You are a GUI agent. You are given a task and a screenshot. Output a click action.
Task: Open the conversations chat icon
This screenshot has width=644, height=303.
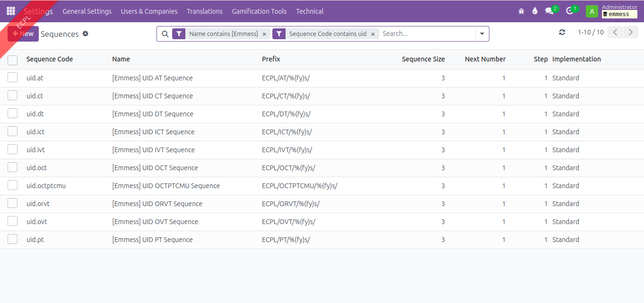click(549, 11)
